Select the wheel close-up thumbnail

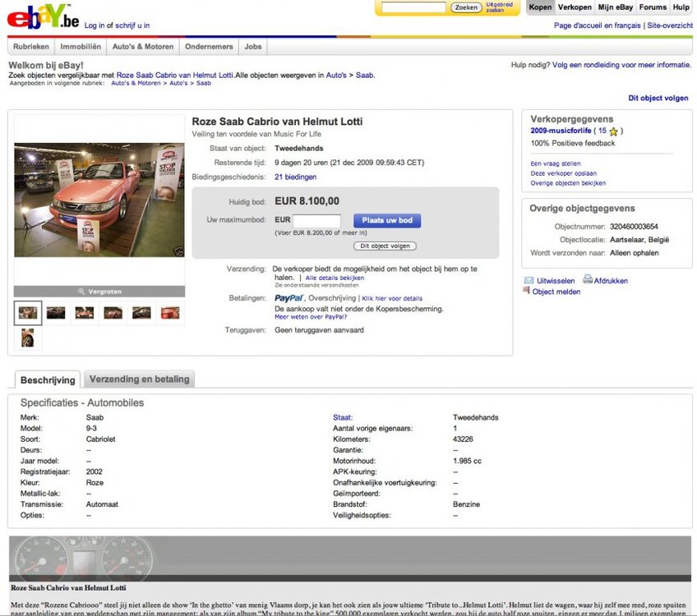click(28, 338)
